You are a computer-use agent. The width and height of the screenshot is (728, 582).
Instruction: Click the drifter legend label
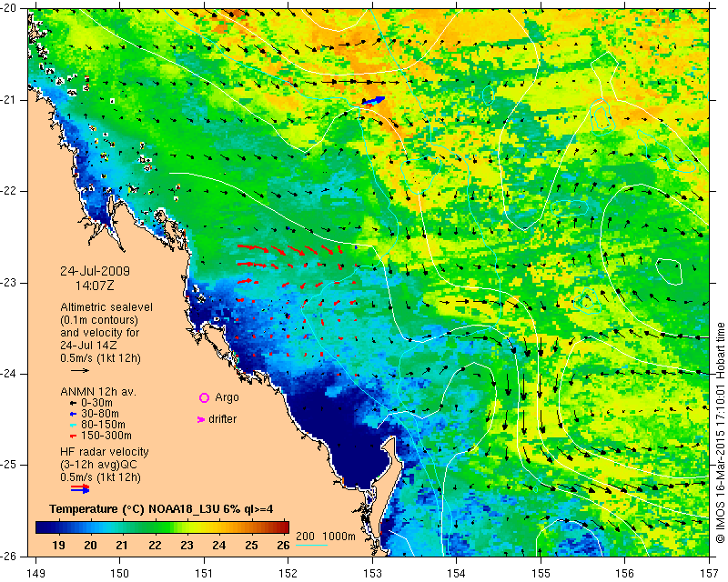(x=222, y=419)
